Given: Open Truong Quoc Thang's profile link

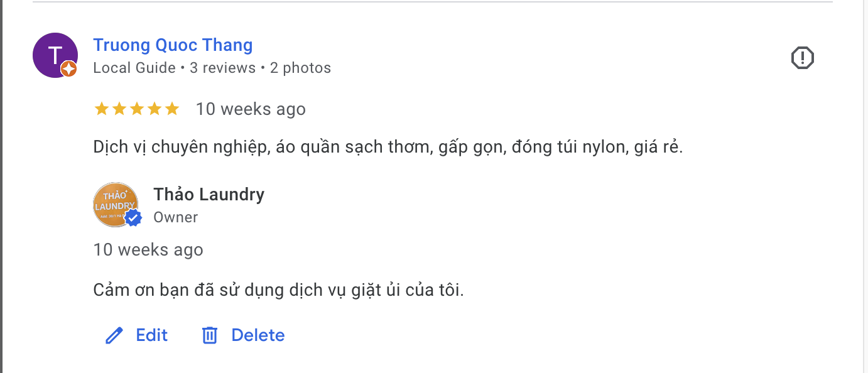Looking at the screenshot, I should [x=173, y=45].
